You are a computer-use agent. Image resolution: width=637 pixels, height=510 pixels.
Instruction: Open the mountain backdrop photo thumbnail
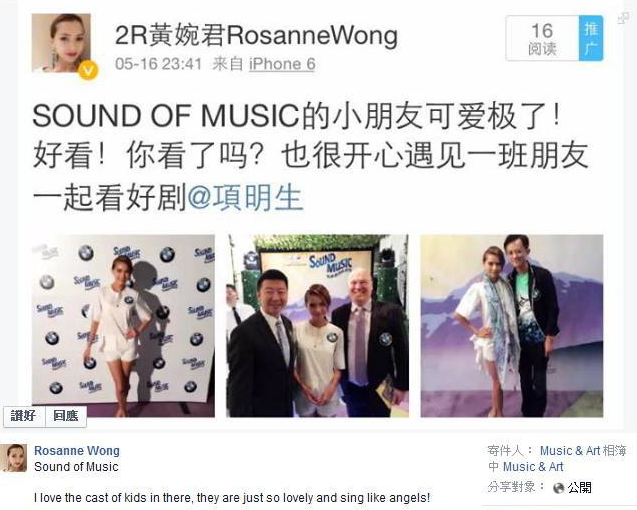[512, 326]
